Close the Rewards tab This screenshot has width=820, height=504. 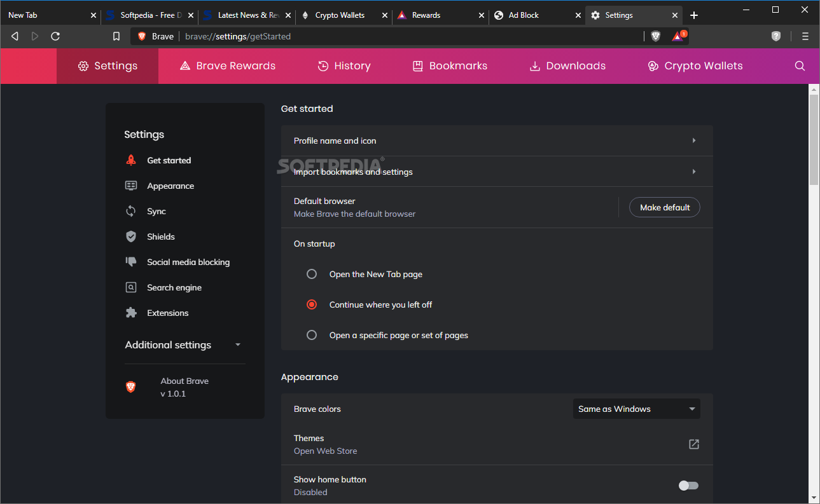pyautogui.click(x=480, y=15)
